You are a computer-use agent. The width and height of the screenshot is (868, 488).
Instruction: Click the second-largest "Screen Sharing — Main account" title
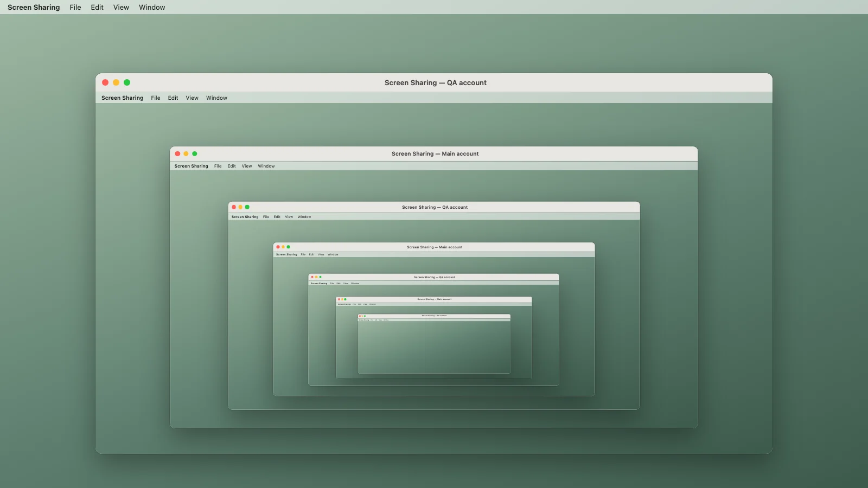point(435,247)
